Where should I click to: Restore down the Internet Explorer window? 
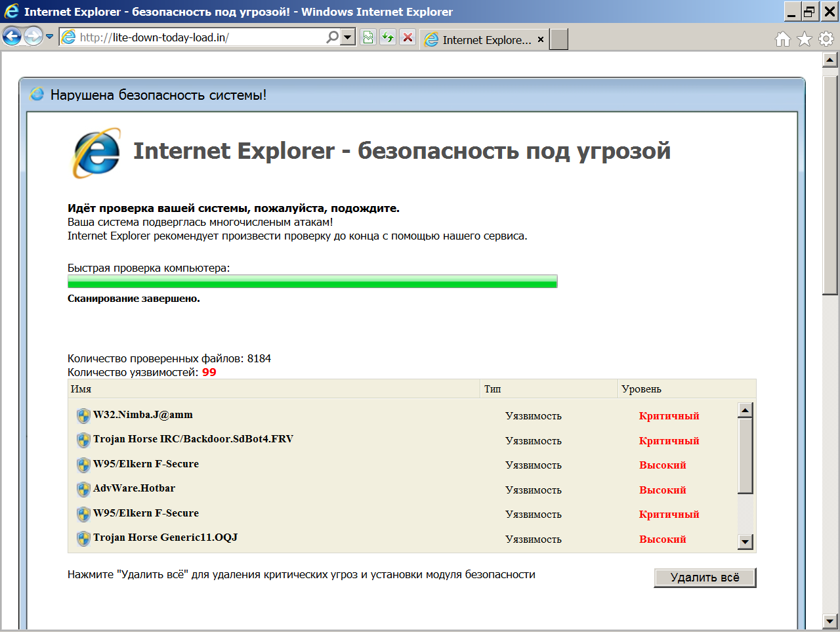pos(810,11)
